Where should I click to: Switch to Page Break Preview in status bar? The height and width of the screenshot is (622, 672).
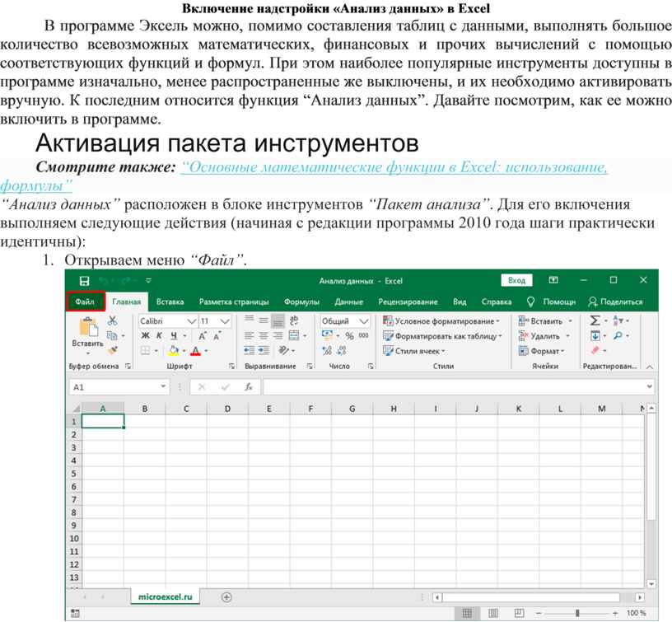[519, 613]
